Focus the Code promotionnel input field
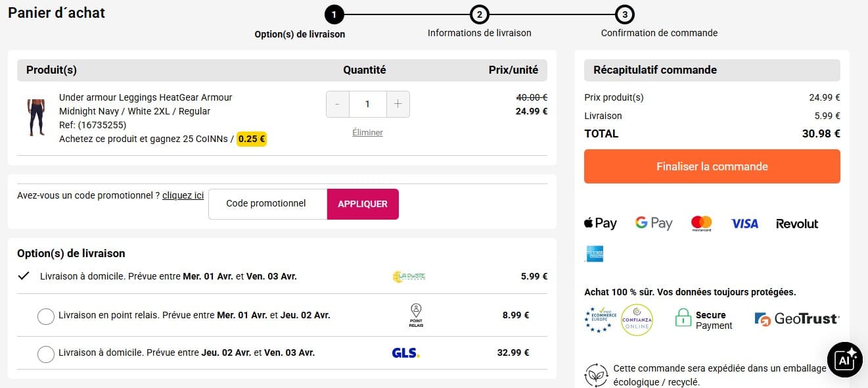Viewport: 868px width, 388px height. (267, 204)
